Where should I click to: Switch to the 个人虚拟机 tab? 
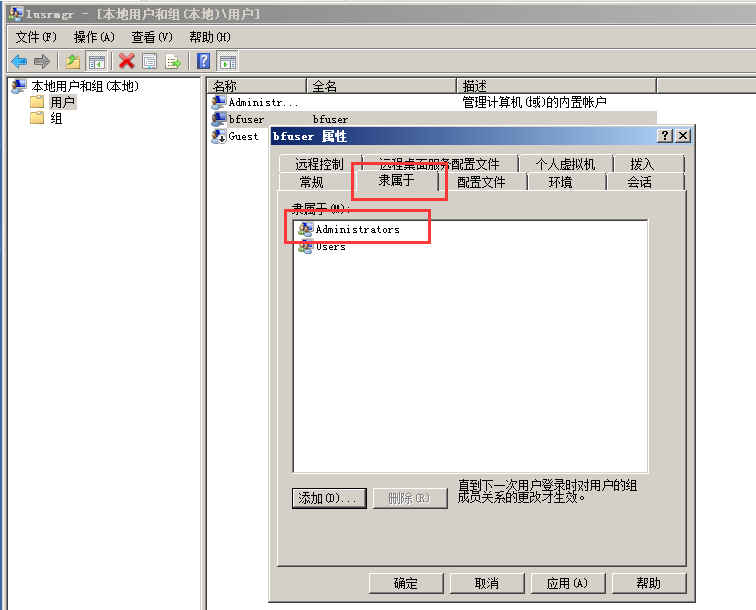[x=566, y=164]
